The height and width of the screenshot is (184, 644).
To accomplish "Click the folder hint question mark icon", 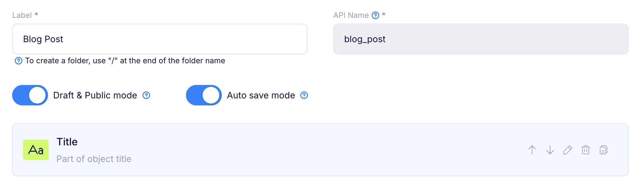I will click(19, 61).
